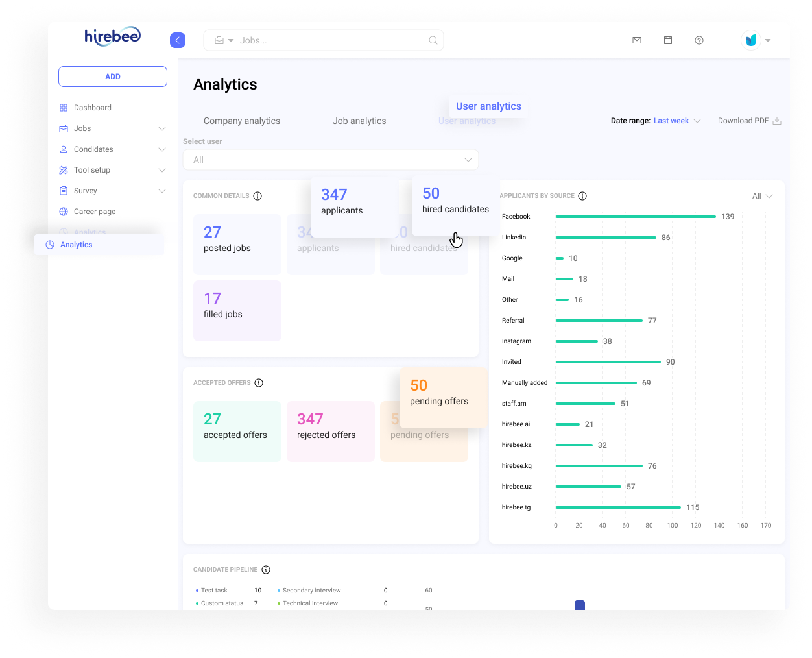Collapse the sidebar using the blue arrow button

coord(177,40)
